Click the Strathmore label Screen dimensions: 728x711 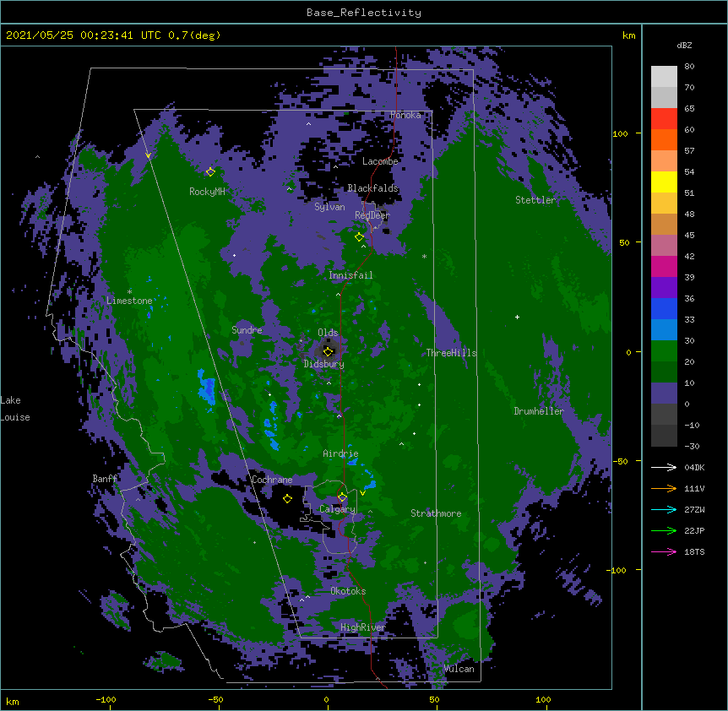pyautogui.click(x=436, y=513)
